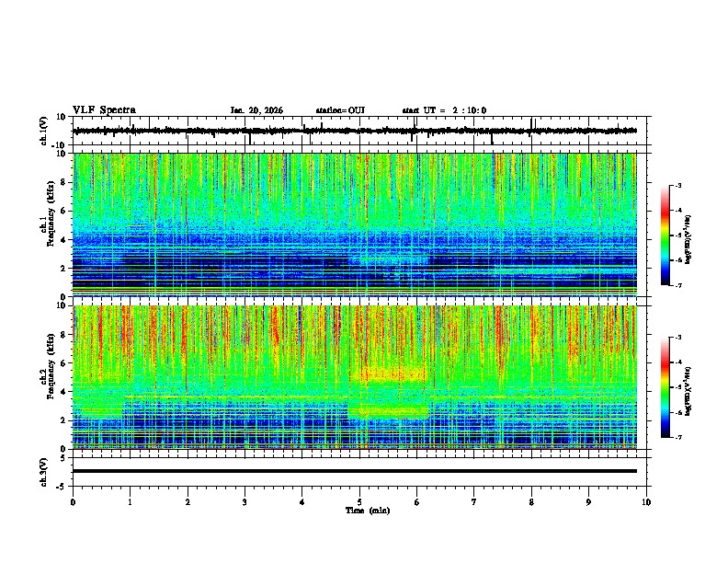The width and height of the screenshot is (728, 563).
Task: Click the date label "20, 2026"
Action: pyautogui.click(x=265, y=110)
